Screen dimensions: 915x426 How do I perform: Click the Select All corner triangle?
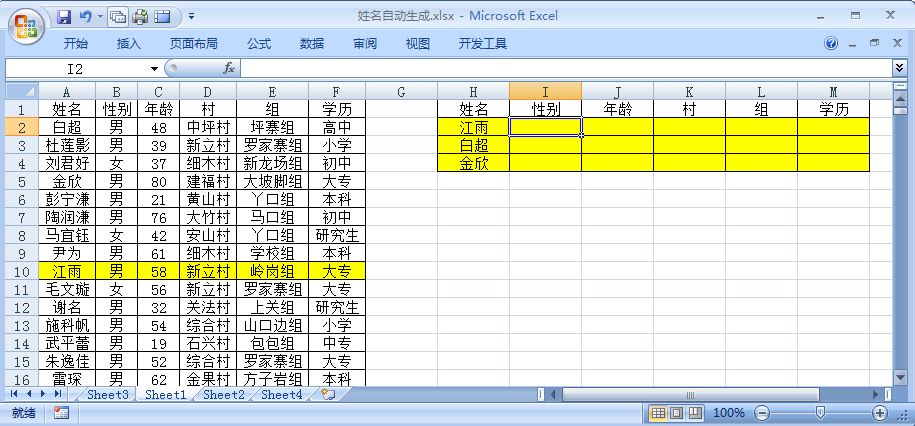pos(22,91)
